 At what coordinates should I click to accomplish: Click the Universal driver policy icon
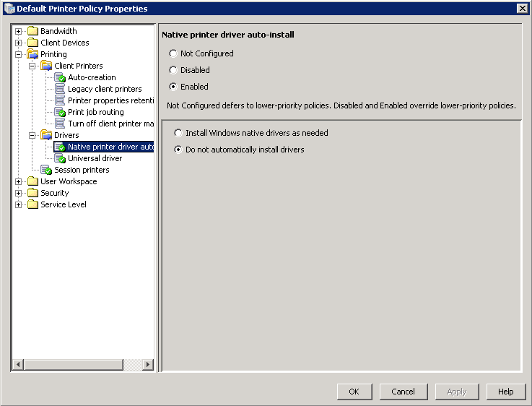(60, 158)
